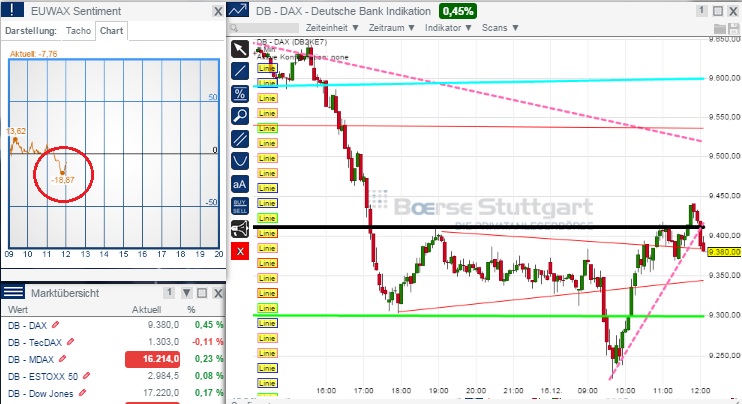Screen dimensions: 742x404
Task: Click the Buy/Sell marker tool
Action: [239, 205]
